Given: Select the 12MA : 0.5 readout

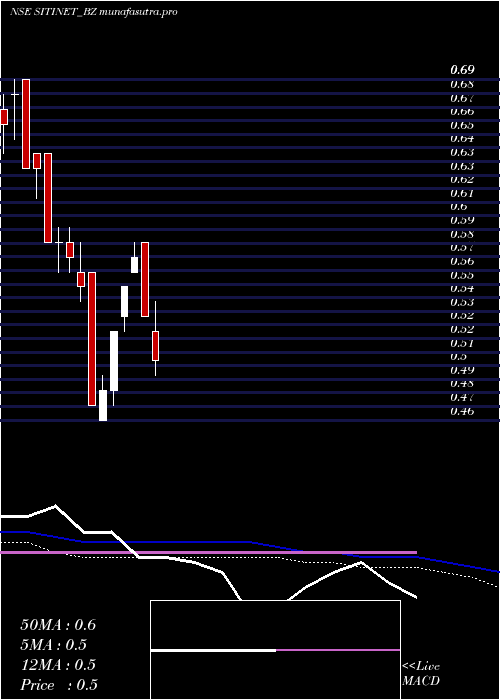Looking at the screenshot, I should (58, 665).
